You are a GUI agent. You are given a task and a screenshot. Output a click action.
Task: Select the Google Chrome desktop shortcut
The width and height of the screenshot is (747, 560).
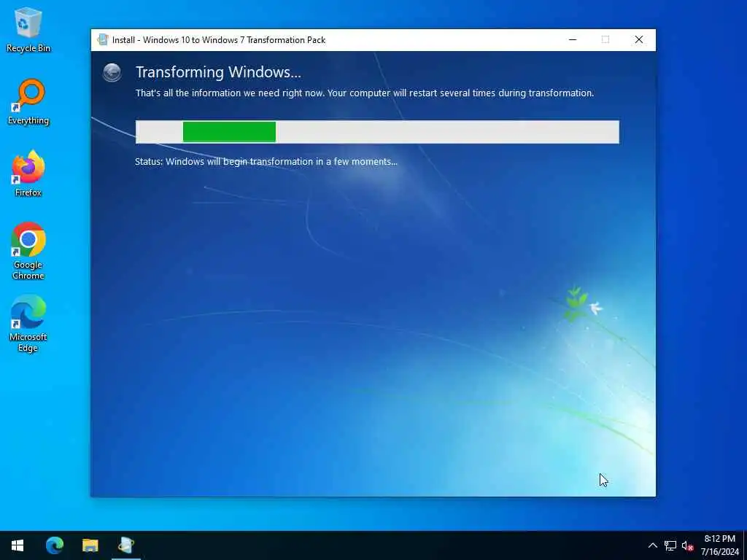(28, 251)
